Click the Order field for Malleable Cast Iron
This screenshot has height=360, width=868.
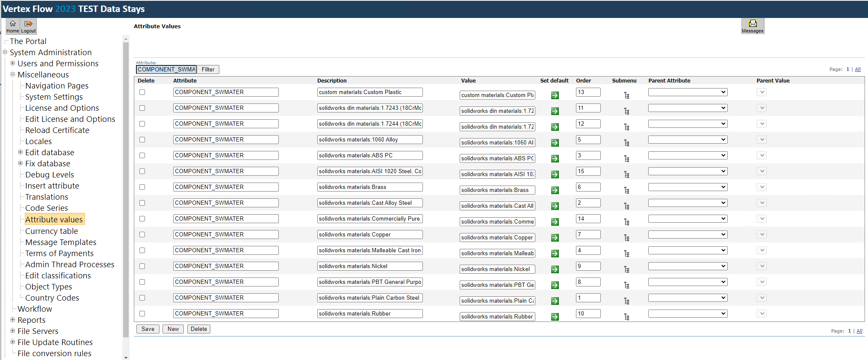click(x=588, y=251)
